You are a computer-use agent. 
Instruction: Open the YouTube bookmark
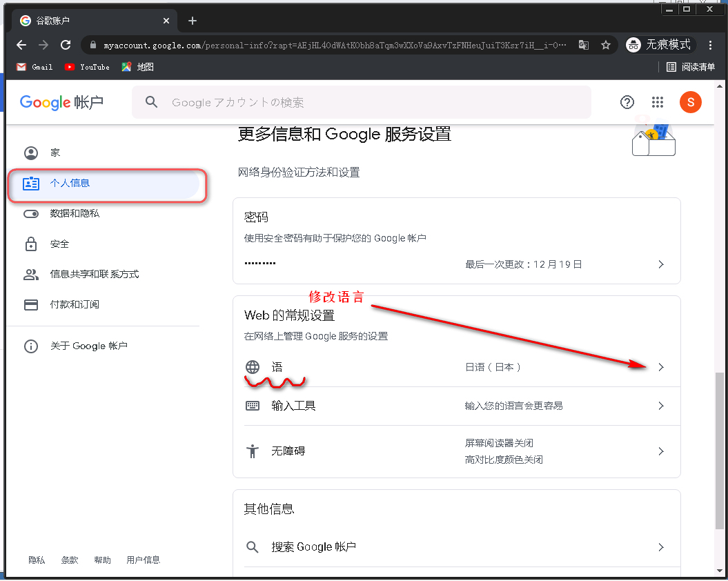coord(87,67)
